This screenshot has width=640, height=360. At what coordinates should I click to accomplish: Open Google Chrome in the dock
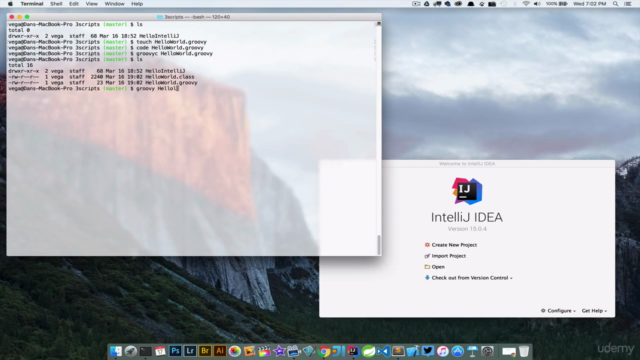(324, 351)
